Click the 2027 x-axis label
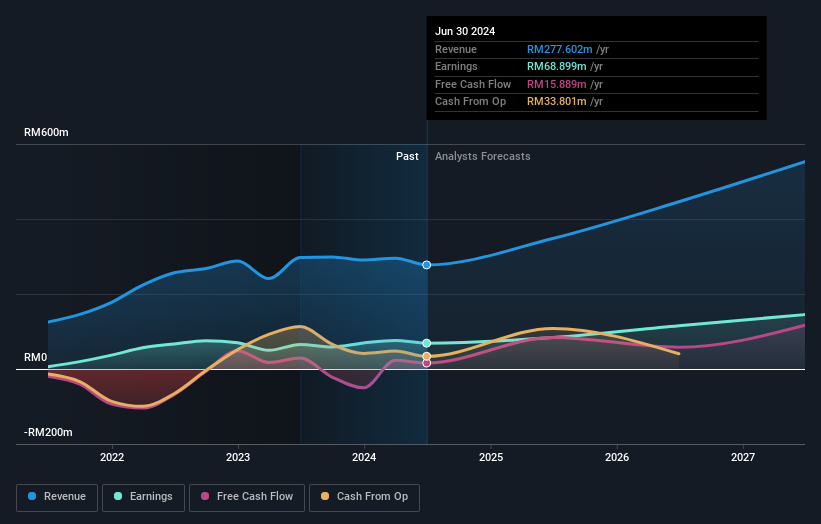Image resolution: width=821 pixels, height=524 pixels. (742, 458)
